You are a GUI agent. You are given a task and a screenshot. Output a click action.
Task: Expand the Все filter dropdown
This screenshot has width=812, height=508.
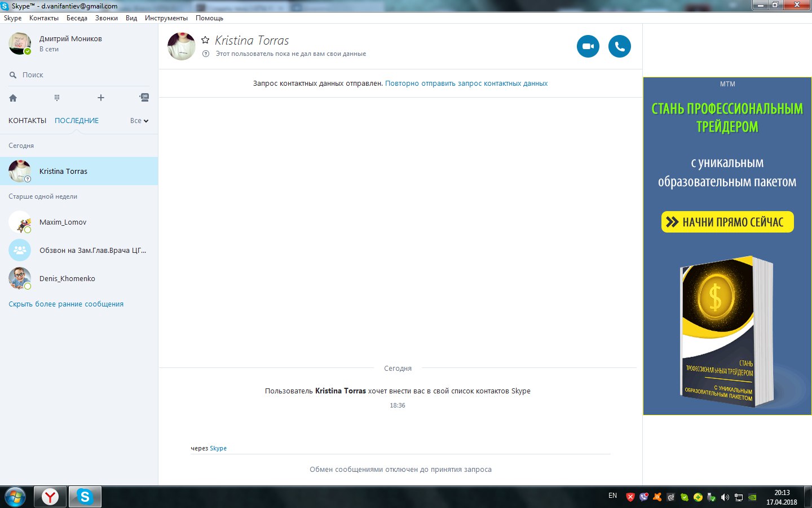tap(139, 120)
